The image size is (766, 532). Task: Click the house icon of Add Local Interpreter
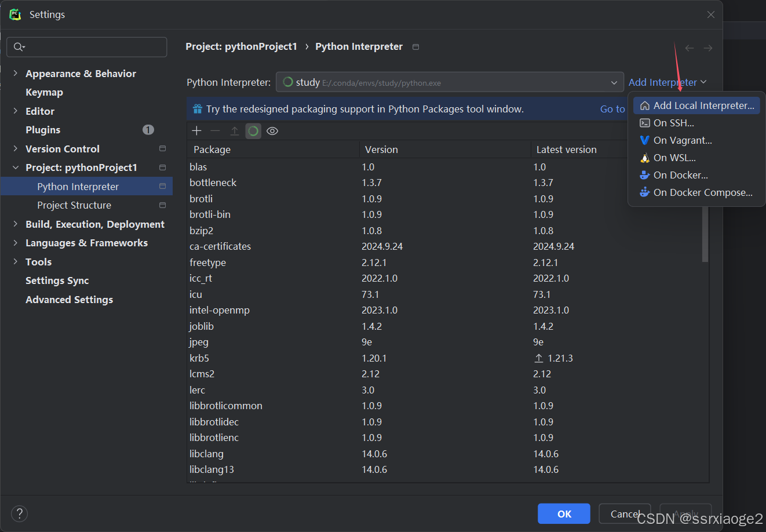(x=644, y=105)
